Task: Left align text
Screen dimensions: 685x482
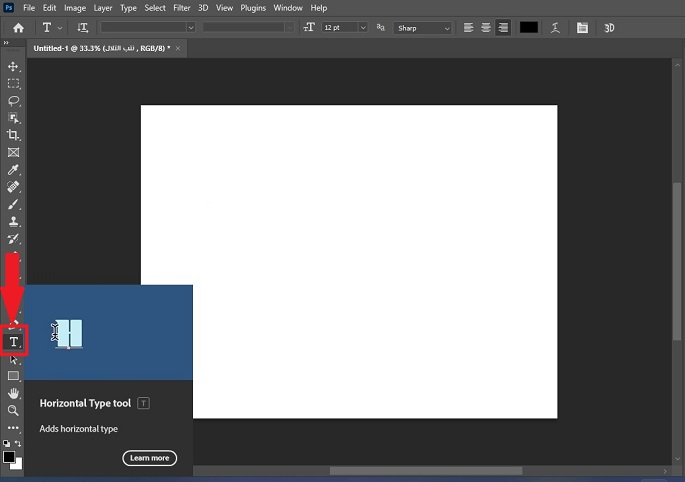Action: [468, 28]
